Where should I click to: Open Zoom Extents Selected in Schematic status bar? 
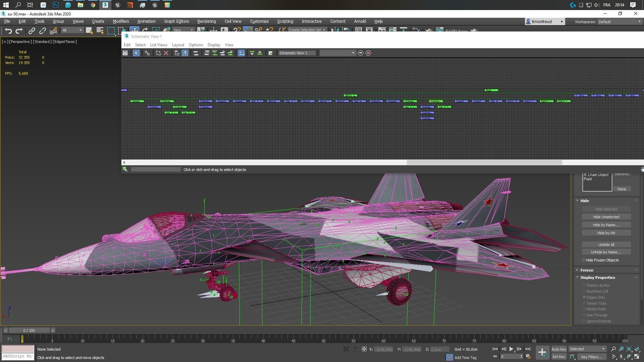125,170
